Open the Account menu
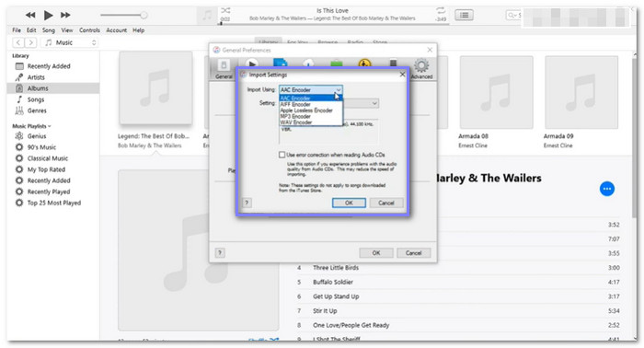The height and width of the screenshot is (348, 644). point(116,30)
